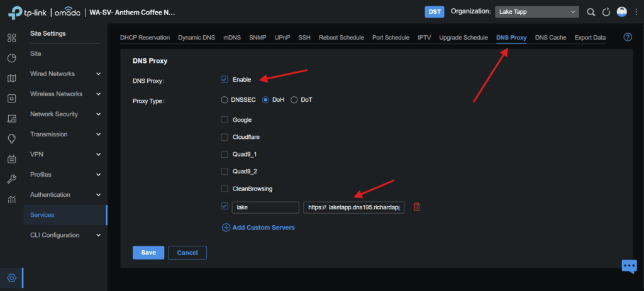
Task: Open Services in Site Settings menu
Action: (x=65, y=215)
